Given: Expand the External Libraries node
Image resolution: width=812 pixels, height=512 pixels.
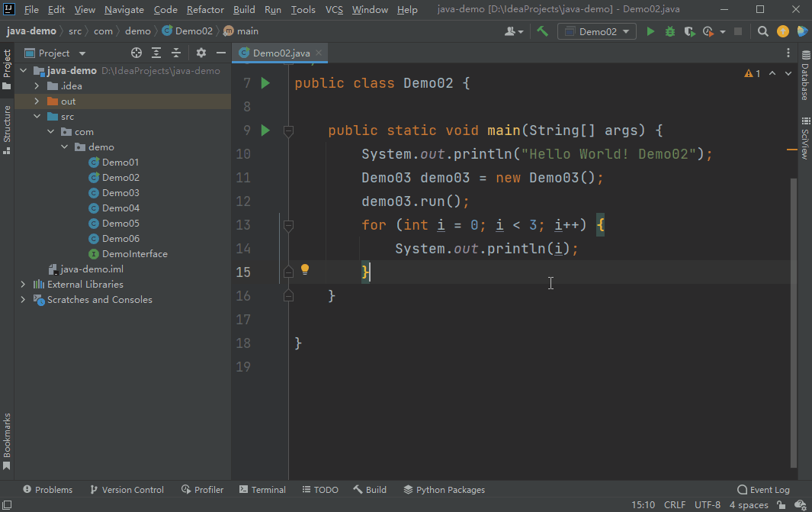Looking at the screenshot, I should [x=23, y=284].
